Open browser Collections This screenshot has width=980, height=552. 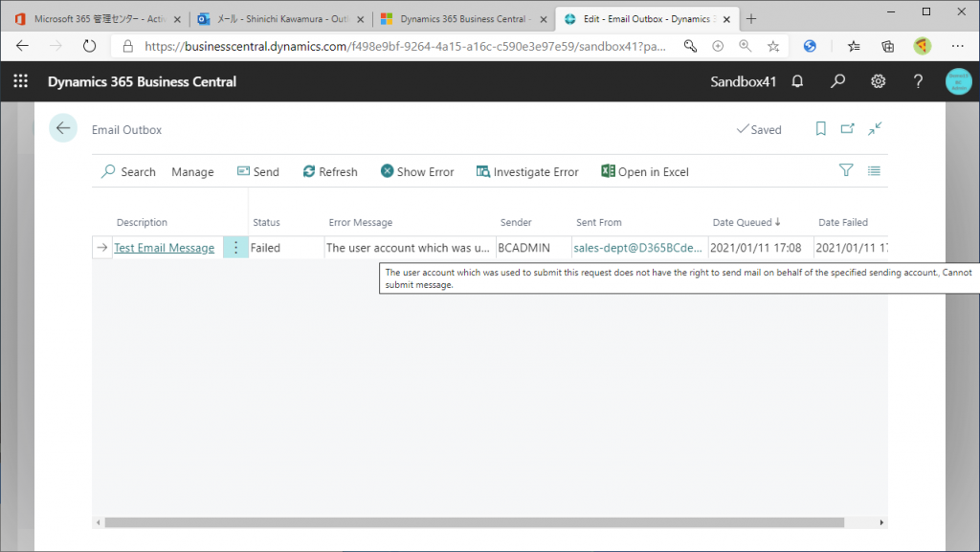tap(887, 46)
